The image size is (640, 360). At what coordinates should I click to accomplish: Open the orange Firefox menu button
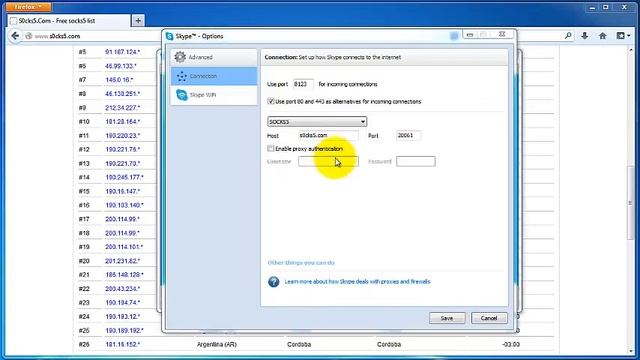(28, 7)
